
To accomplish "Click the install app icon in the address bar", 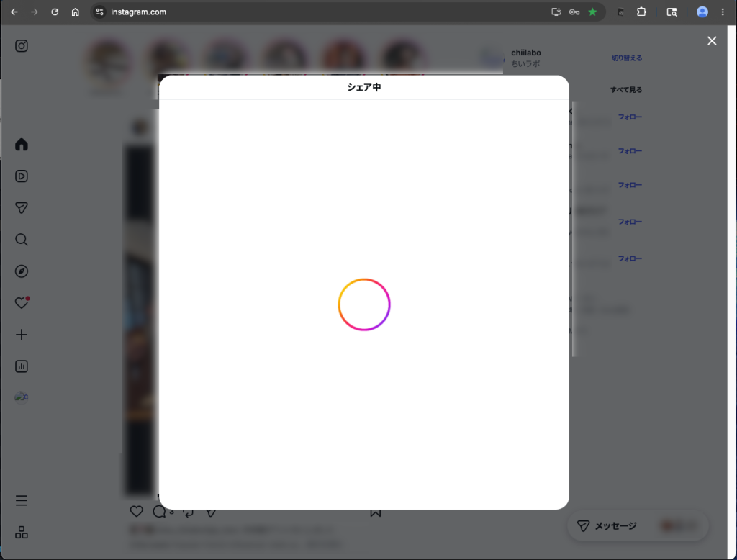I will (x=556, y=12).
